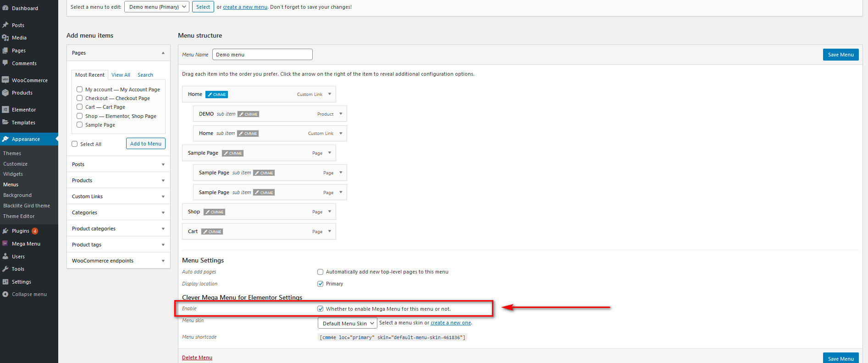Click the Comments bubble icon

pos(6,63)
